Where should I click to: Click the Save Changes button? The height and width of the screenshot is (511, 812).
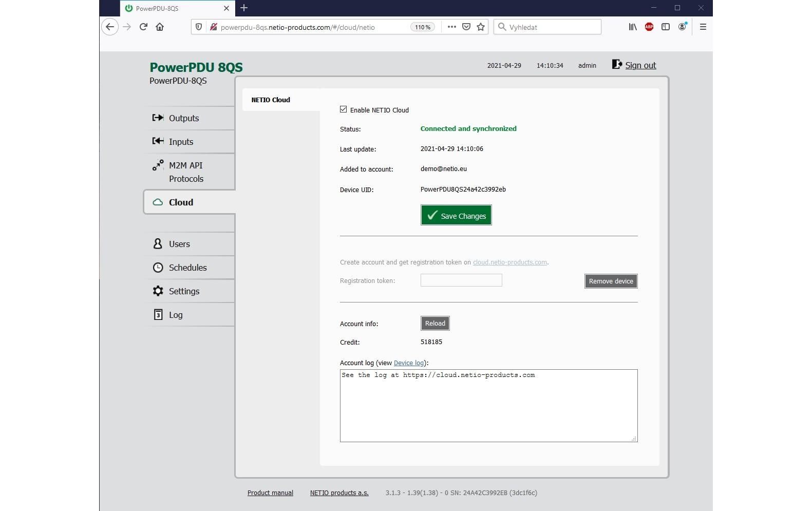(456, 215)
